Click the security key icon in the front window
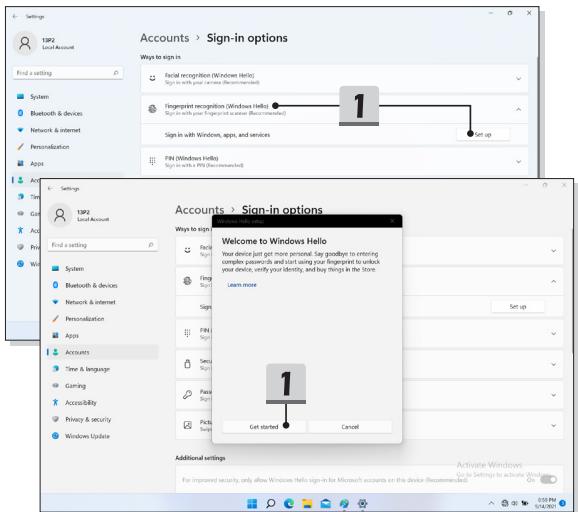This screenshot has height=512, width=578. (187, 364)
